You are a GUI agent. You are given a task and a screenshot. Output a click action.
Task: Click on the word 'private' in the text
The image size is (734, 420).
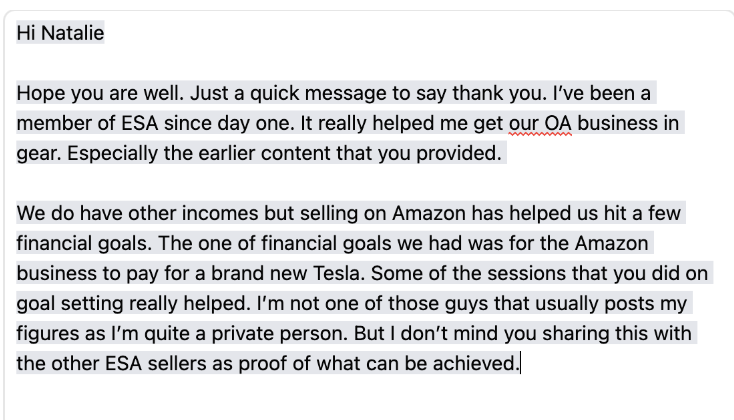pyautogui.click(x=242, y=333)
